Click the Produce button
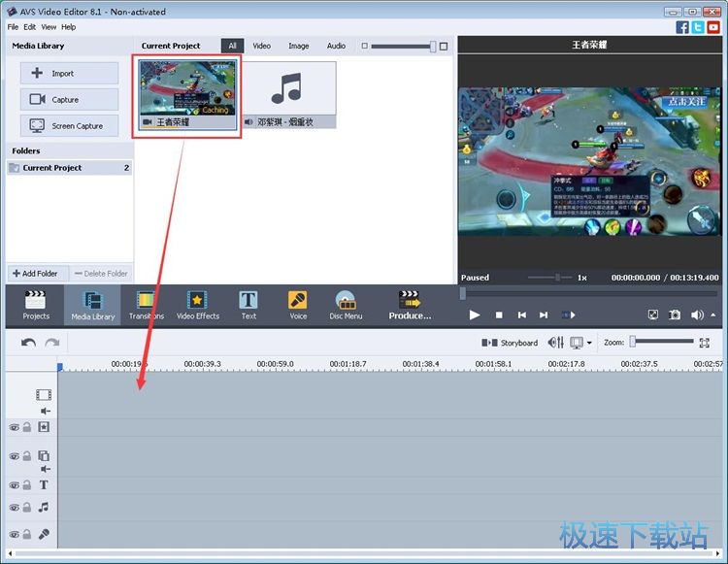Screen dimensions: 728x564 pyautogui.click(x=410, y=305)
